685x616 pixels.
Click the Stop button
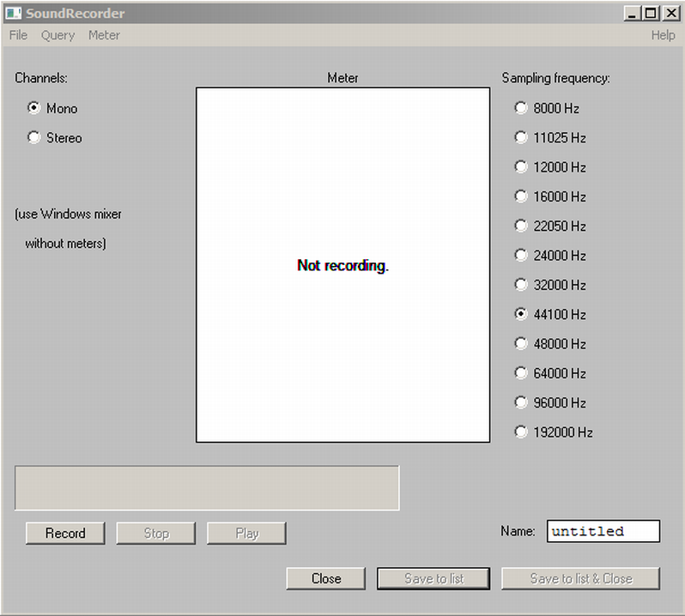(x=156, y=533)
